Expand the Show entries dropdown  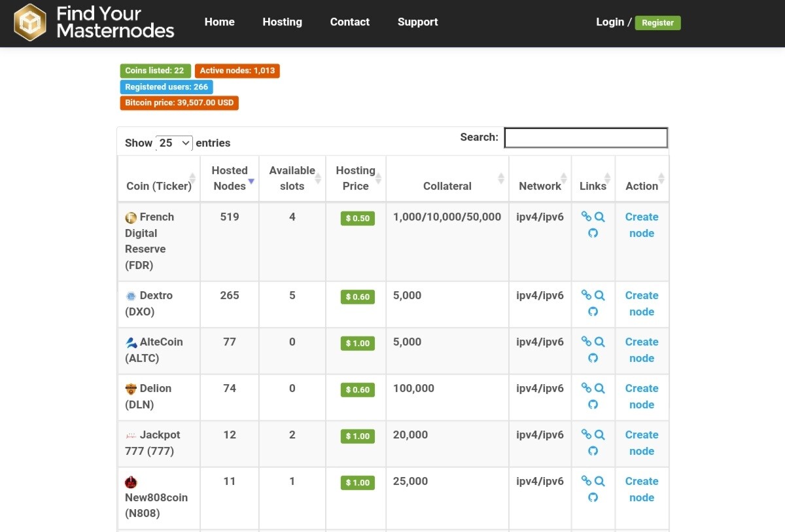[174, 143]
